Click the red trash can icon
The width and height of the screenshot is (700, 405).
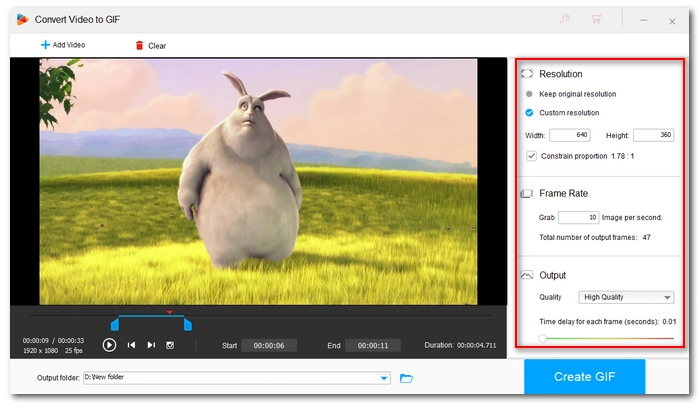click(140, 46)
